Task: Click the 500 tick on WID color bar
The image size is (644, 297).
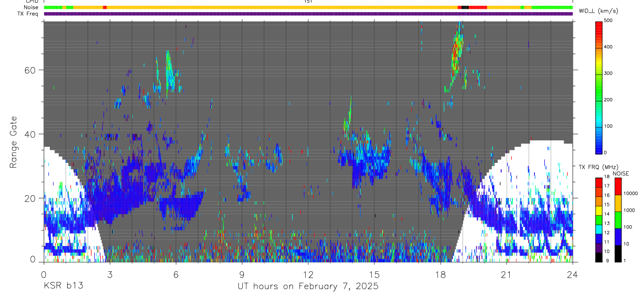Action: (608, 20)
